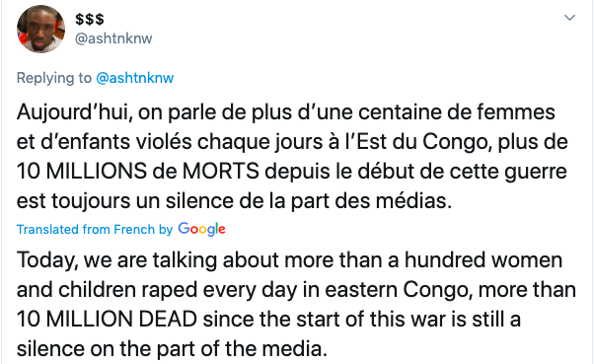The image size is (594, 364).
Task: Expand the tweet options chevron menu
Action: 569,18
